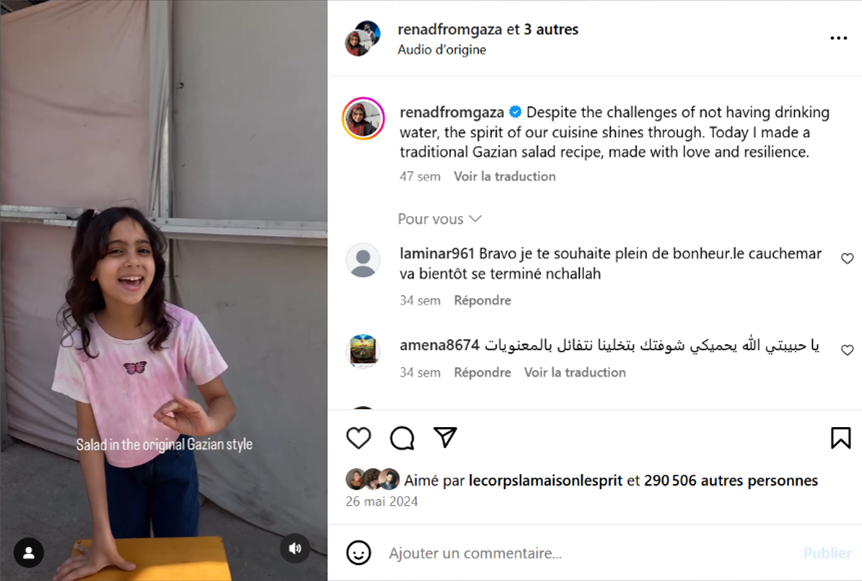Screen dimensions: 862x581
Task: Open the three-dots more options menu
Action: tap(838, 38)
